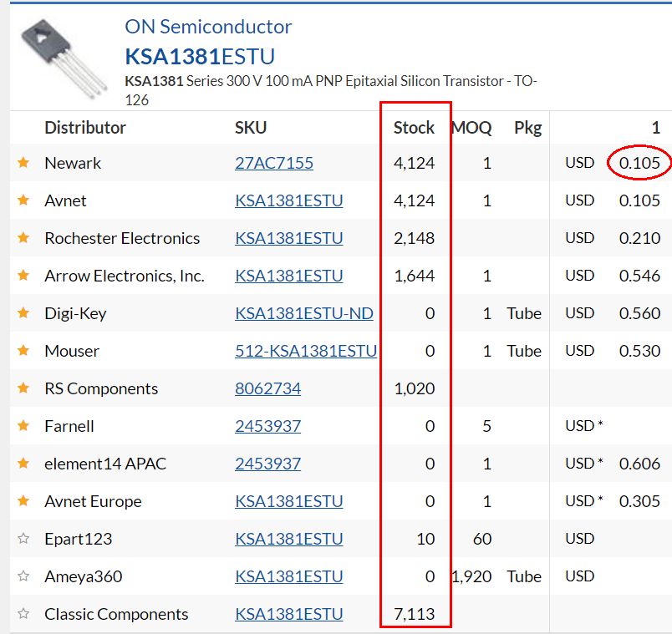Click Ameya360 MOQ value 1,920

point(471,576)
